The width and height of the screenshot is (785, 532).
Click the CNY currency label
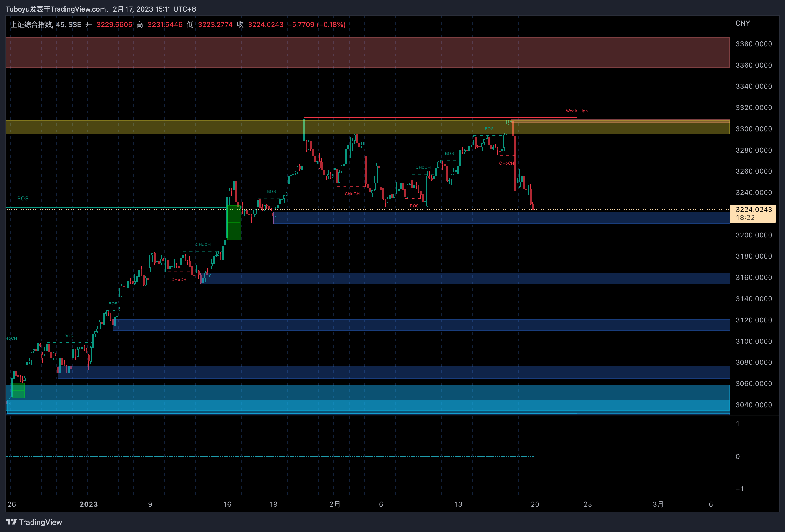pos(742,23)
